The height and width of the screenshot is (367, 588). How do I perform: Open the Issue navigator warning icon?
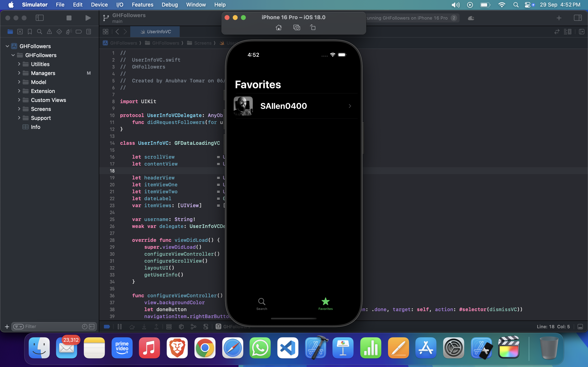pos(49,32)
